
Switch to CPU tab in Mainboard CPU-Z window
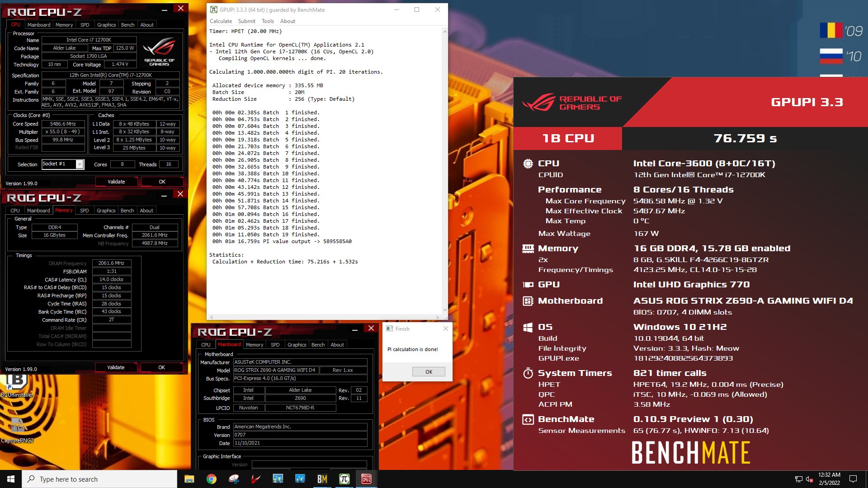[206, 345]
